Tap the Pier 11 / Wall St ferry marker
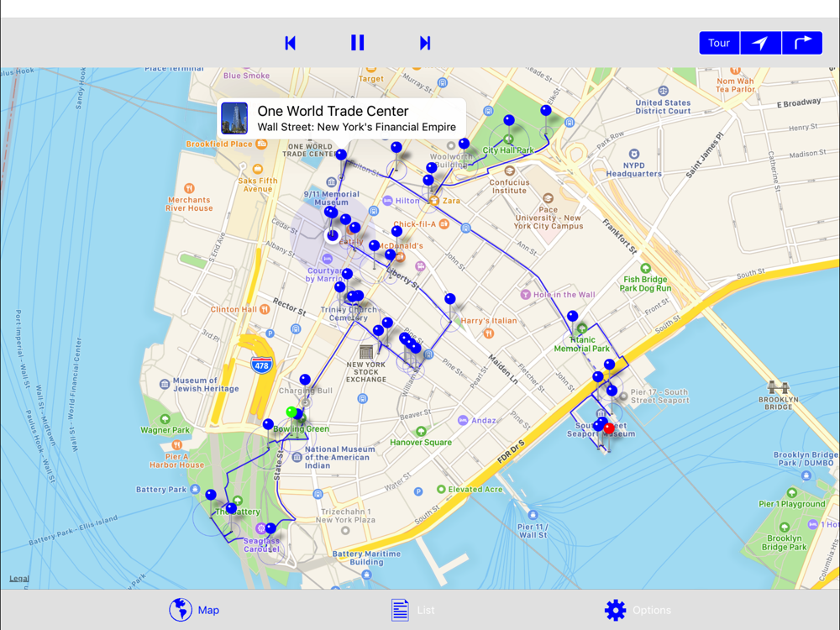Image resolution: width=840 pixels, height=630 pixels. (533, 515)
